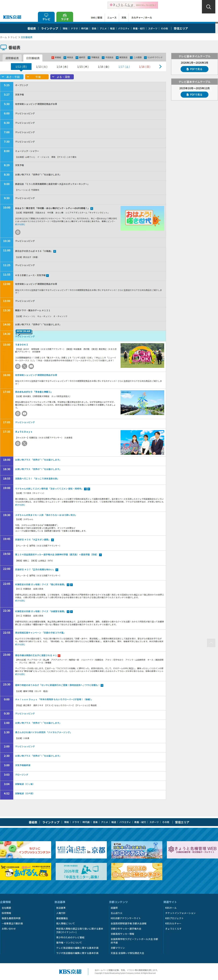Select the 1/15 (木) date tab

(x=83, y=67)
